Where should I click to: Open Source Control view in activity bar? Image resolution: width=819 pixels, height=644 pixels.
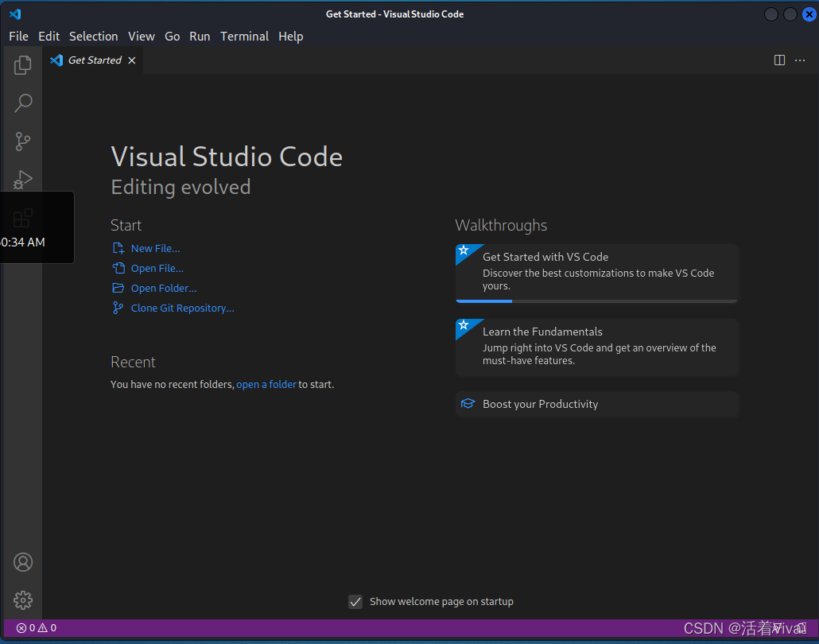point(22,141)
